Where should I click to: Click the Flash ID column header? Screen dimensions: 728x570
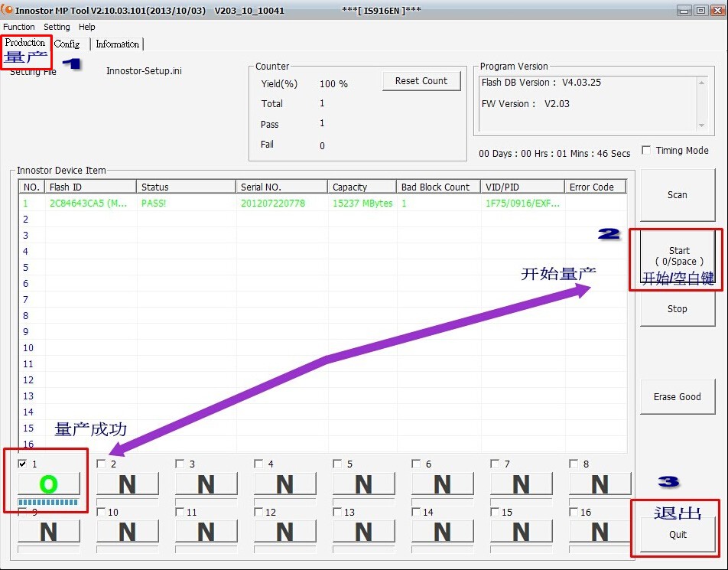[90, 187]
